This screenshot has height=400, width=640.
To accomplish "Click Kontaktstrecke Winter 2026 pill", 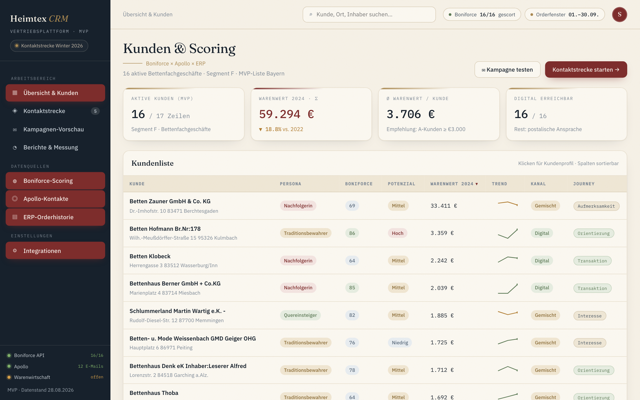I will (x=49, y=46).
